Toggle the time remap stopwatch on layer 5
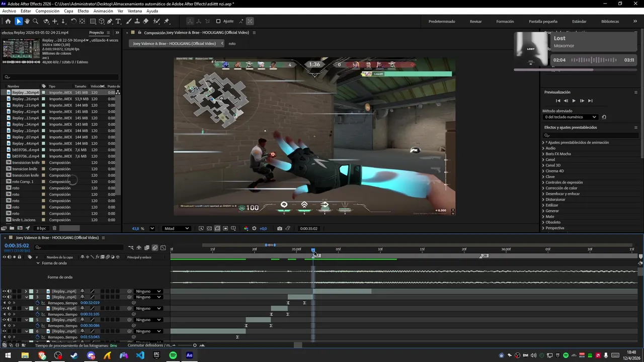Screen dimensions: 644x362 (37, 325)
